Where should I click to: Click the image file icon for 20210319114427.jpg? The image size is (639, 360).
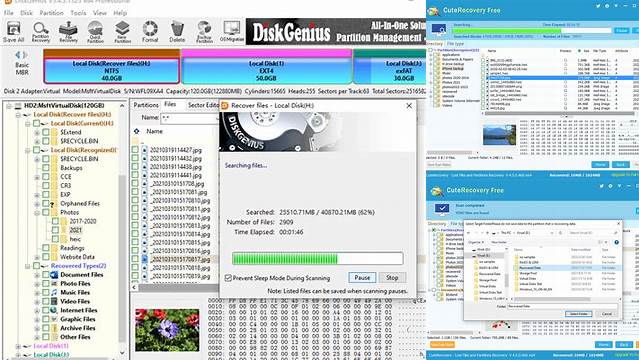point(145,150)
